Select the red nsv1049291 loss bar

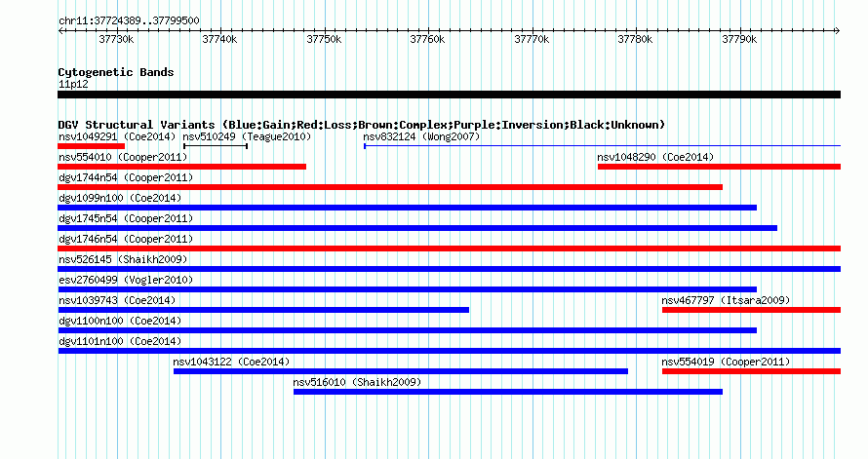92,146
